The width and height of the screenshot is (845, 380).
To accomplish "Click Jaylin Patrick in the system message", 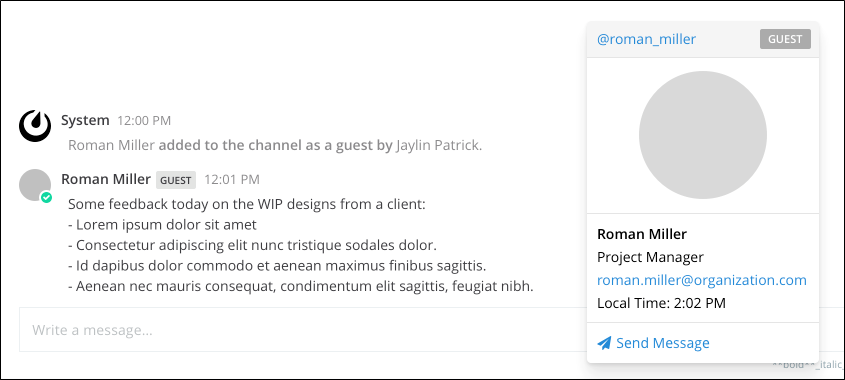I will pyautogui.click(x=438, y=146).
